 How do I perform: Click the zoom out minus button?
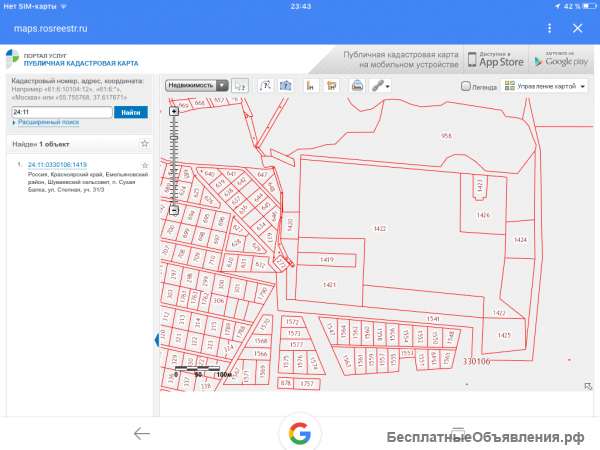click(174, 210)
